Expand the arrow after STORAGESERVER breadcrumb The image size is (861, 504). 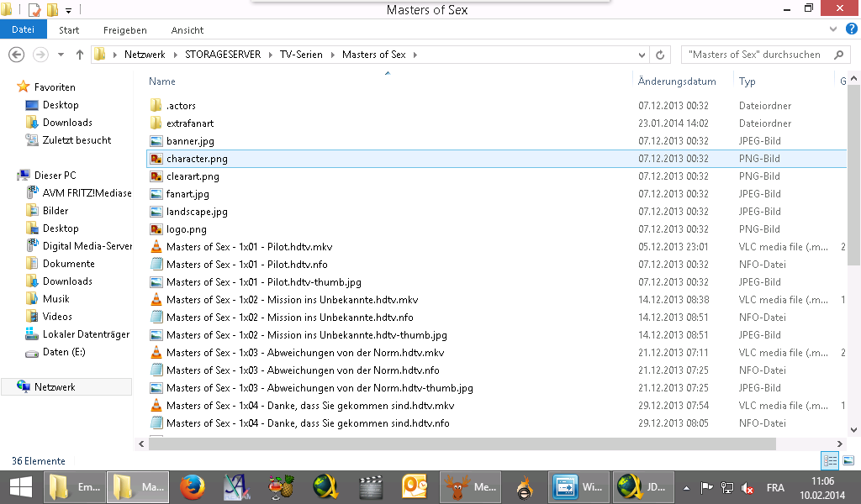[271, 55]
